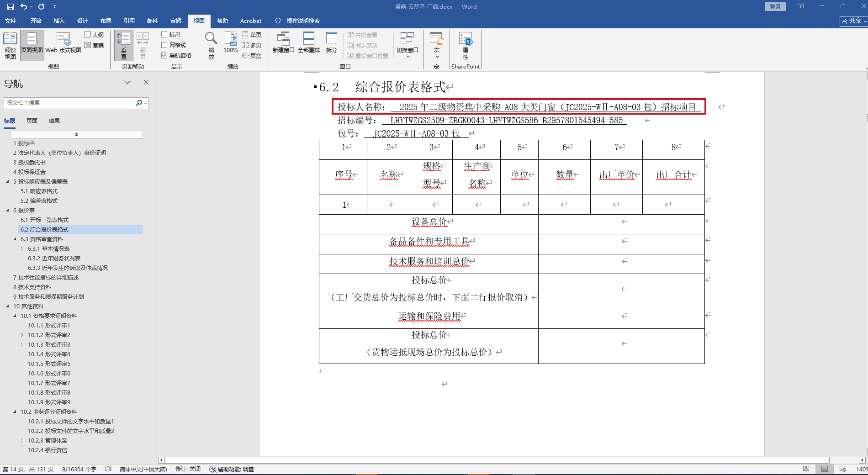Select heading 7 技术性能指标的详细描述
This screenshot has height=475, width=868.
coord(46,278)
